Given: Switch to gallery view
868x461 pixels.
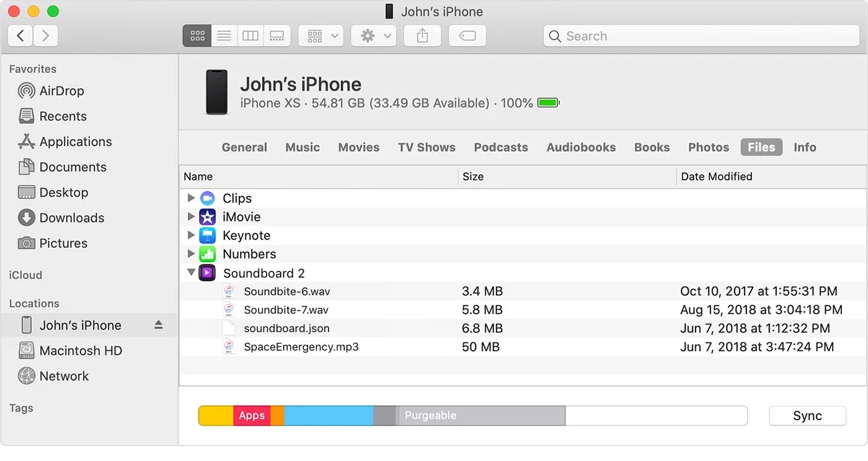Looking at the screenshot, I should coord(277,36).
